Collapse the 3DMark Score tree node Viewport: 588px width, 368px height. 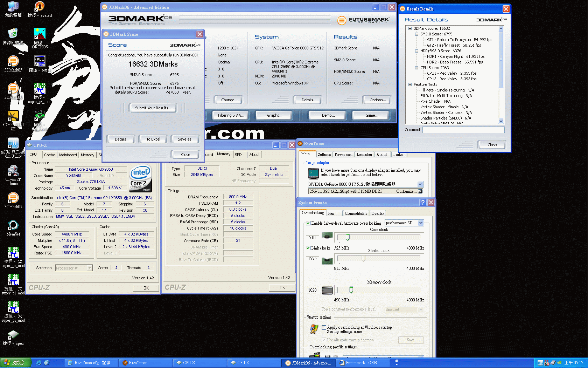[x=410, y=28]
